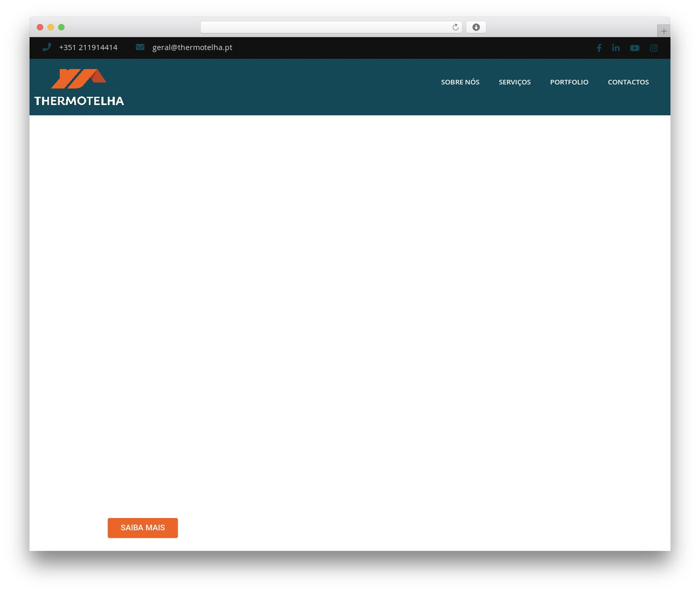Click the browser download arrow button
This screenshot has height=593, width=700.
pos(476,27)
